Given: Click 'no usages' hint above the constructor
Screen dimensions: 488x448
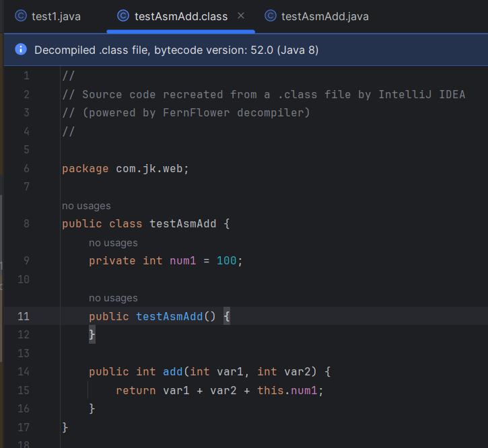Looking at the screenshot, I should (113, 299).
